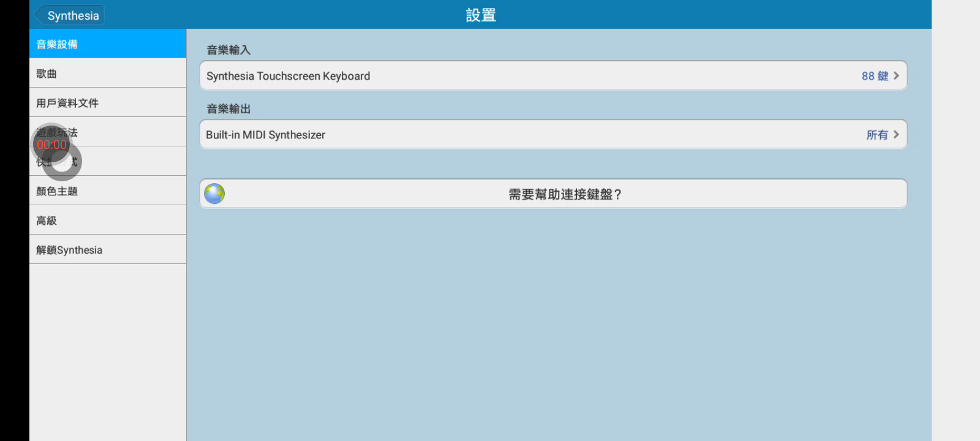
Task: Open the 解鎖Synthesia section
Action: [108, 250]
